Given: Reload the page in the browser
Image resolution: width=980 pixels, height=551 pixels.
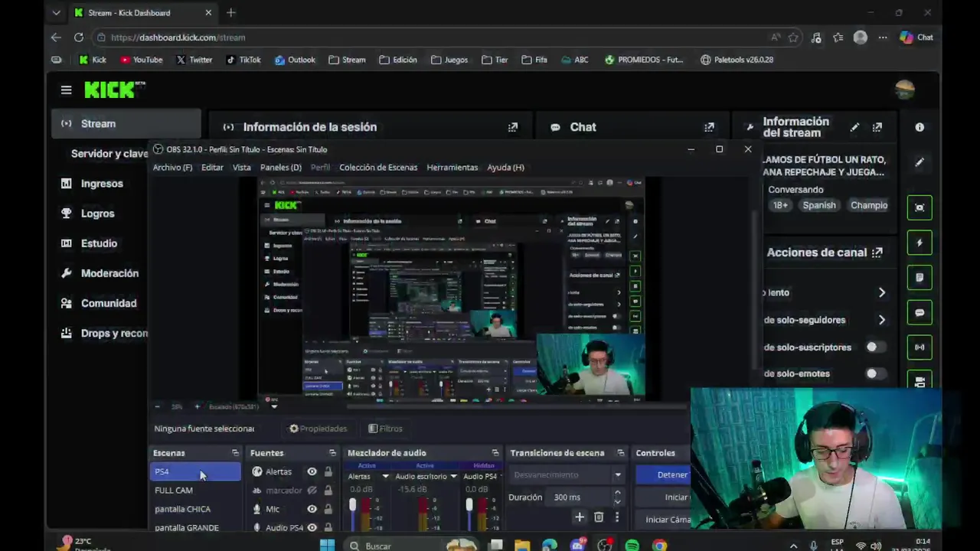Looking at the screenshot, I should [x=79, y=37].
